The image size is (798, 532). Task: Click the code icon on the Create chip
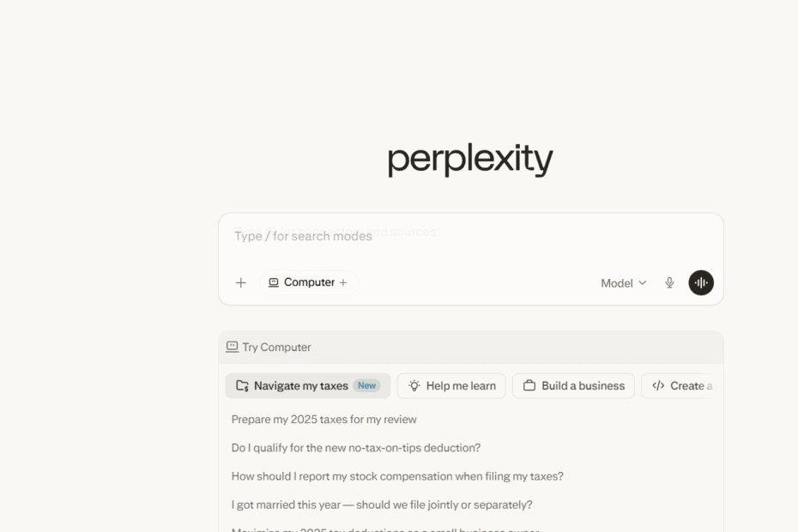coord(657,385)
